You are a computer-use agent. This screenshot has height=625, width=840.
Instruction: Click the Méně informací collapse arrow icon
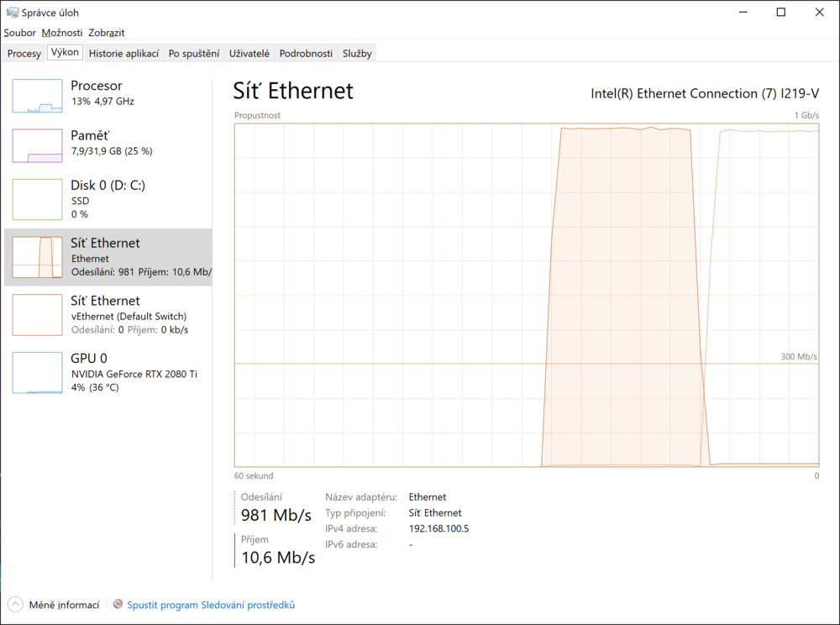click(x=15, y=605)
